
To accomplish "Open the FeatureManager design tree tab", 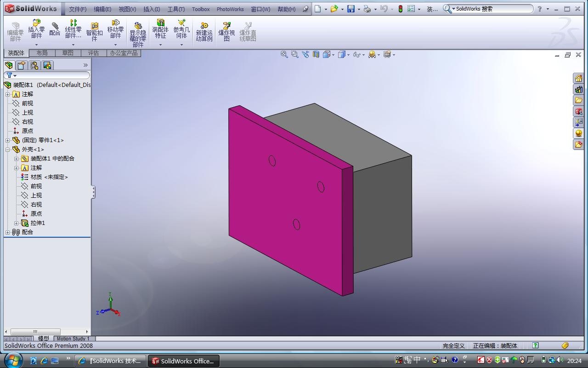I will tap(9, 65).
